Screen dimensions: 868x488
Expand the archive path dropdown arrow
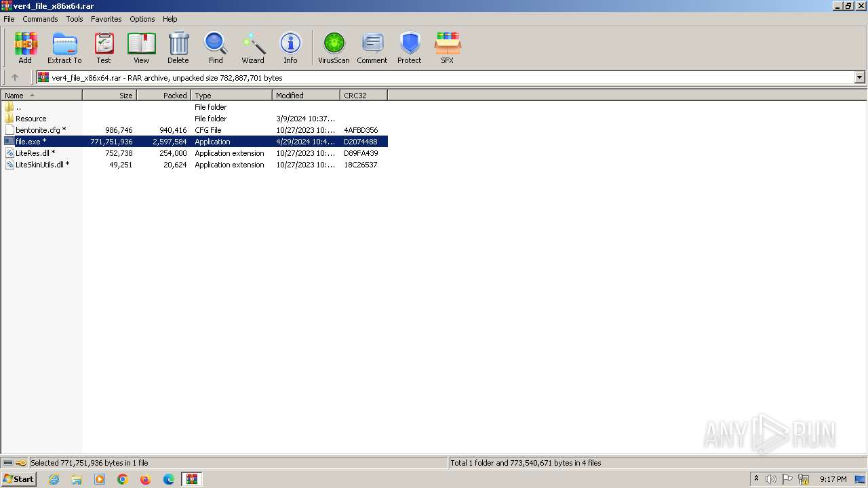coord(859,77)
